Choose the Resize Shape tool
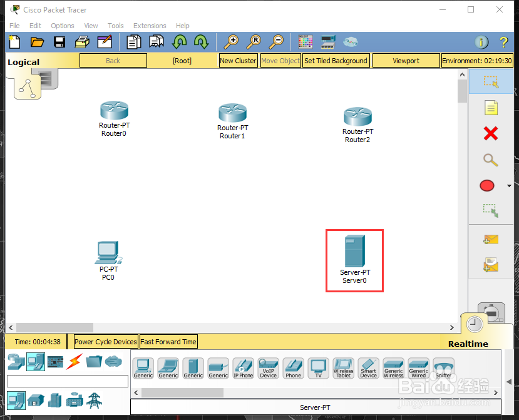Viewport: 519px width, 420px height. (491, 210)
